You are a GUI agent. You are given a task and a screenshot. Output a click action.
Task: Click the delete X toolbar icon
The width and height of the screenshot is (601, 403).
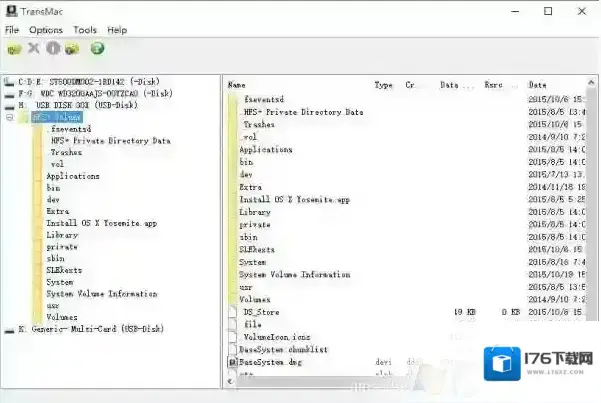[x=34, y=48]
